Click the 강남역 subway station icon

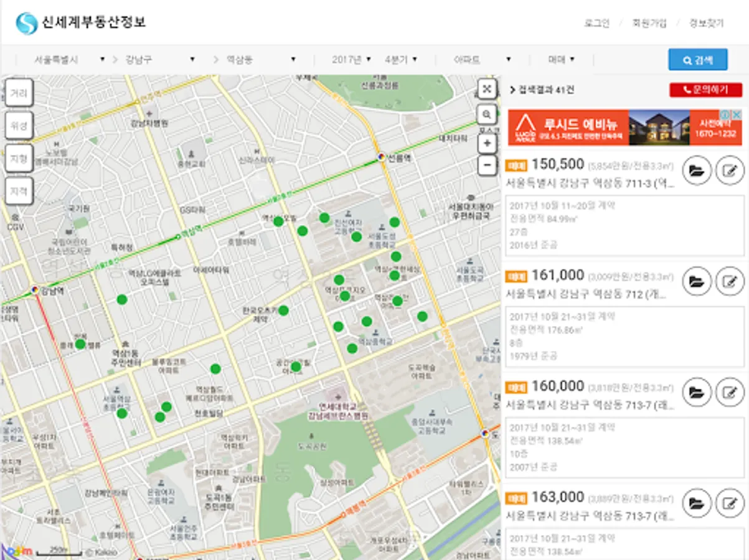(35, 290)
